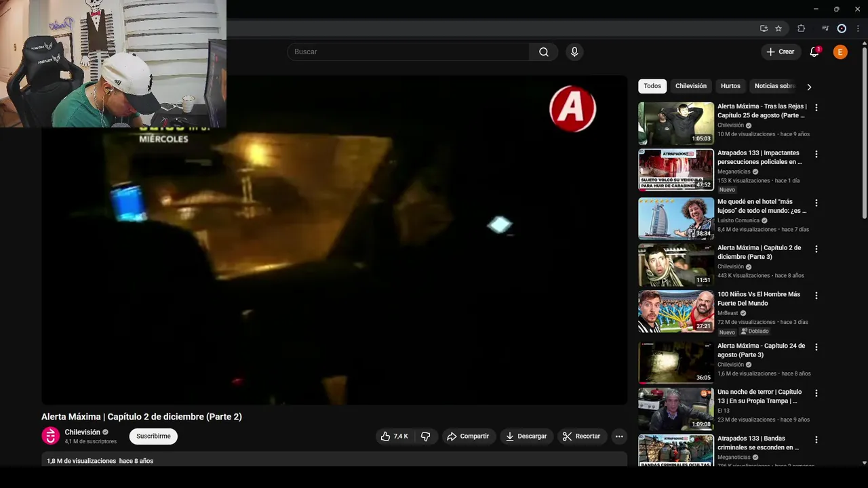
Task: Like the video with thumbs up
Action: [x=394, y=436]
